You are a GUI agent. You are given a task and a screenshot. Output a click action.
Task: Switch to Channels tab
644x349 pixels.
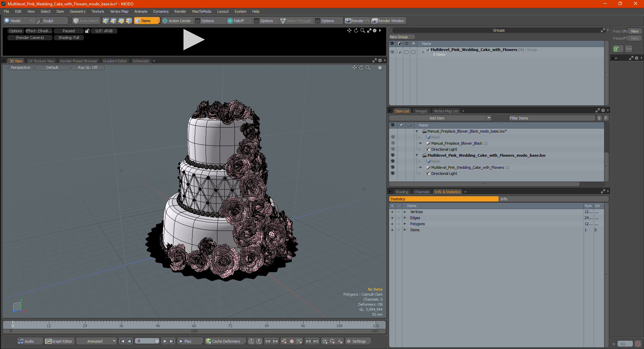click(x=421, y=192)
